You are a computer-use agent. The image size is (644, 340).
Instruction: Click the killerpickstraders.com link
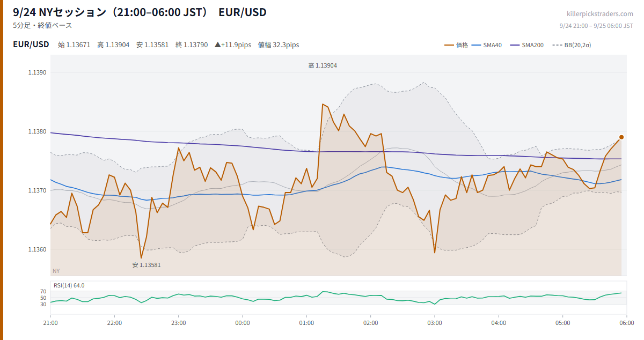(x=600, y=13)
